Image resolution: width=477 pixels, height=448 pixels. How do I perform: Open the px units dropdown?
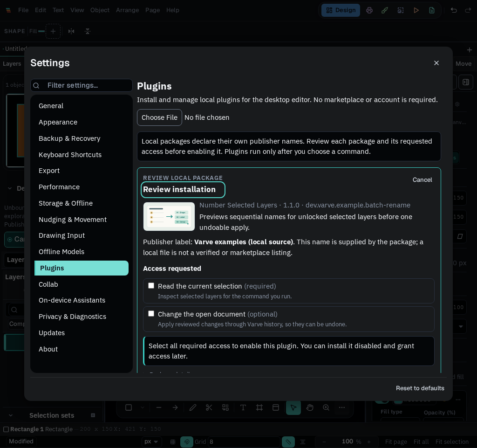[x=151, y=441]
